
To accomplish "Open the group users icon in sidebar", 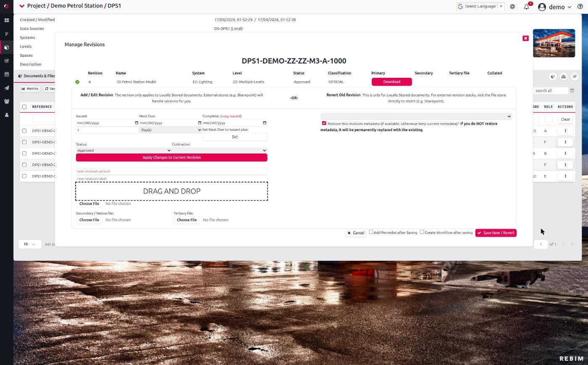I will click(6, 101).
